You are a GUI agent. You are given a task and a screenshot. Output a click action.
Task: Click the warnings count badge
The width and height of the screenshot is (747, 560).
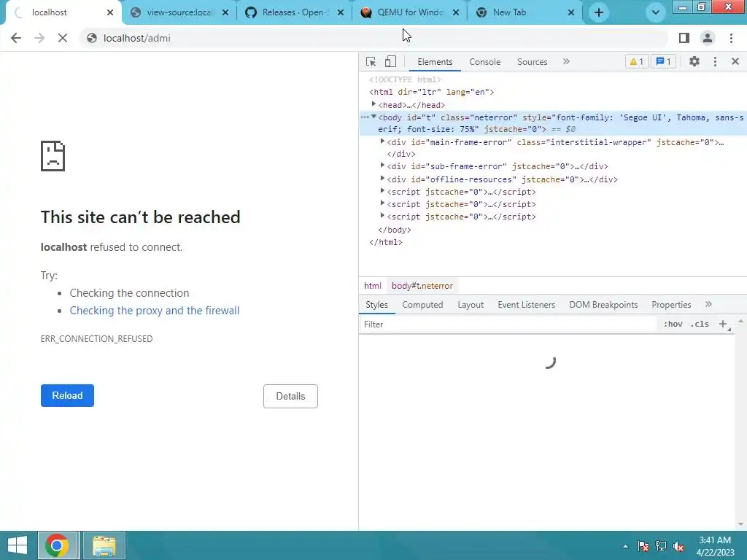pyautogui.click(x=636, y=61)
